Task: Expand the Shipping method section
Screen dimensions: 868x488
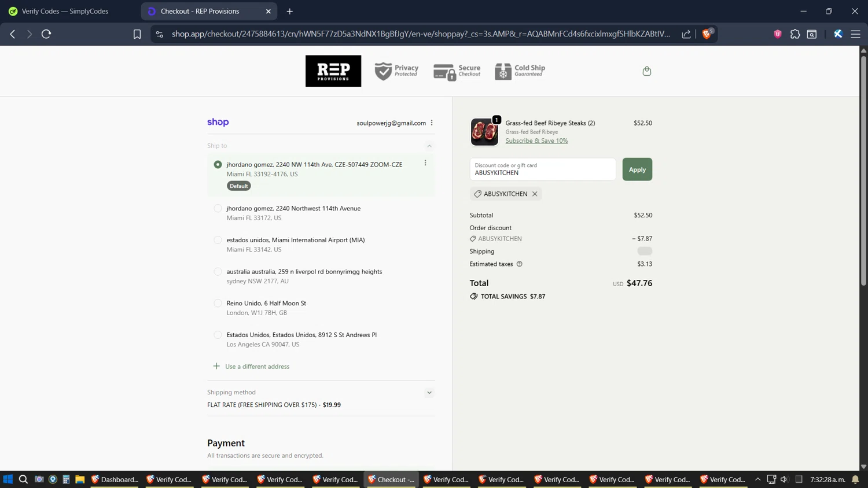Action: (429, 393)
